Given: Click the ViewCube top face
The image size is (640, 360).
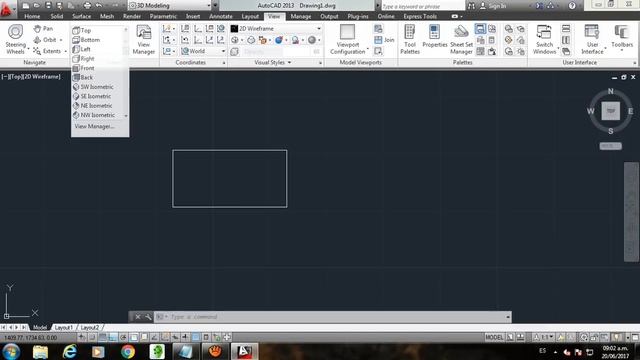Looking at the screenshot, I should pos(611,111).
